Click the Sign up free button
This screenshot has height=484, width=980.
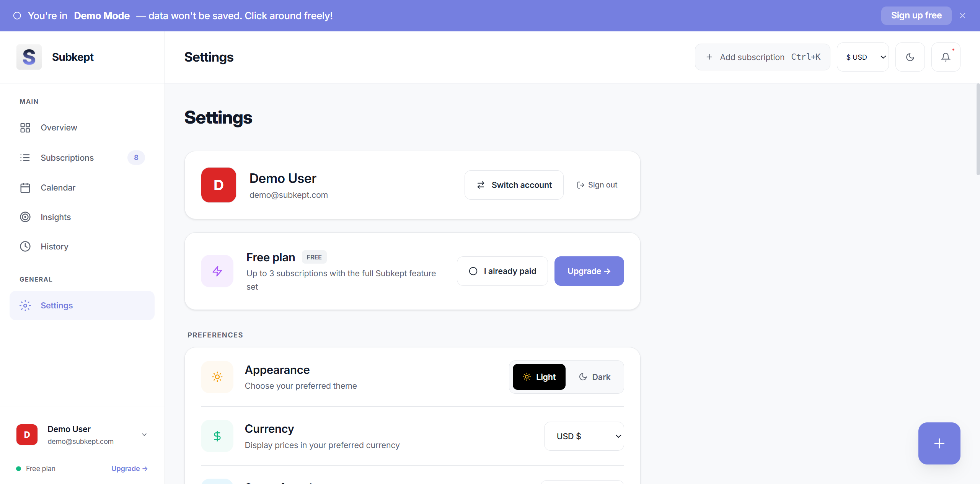[916, 16]
